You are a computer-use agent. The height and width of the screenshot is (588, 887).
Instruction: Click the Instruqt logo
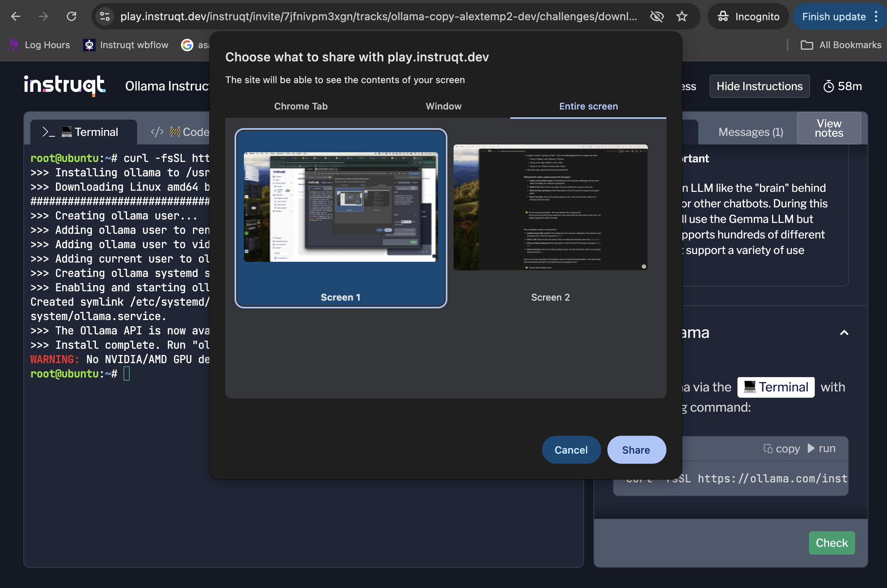[64, 85]
